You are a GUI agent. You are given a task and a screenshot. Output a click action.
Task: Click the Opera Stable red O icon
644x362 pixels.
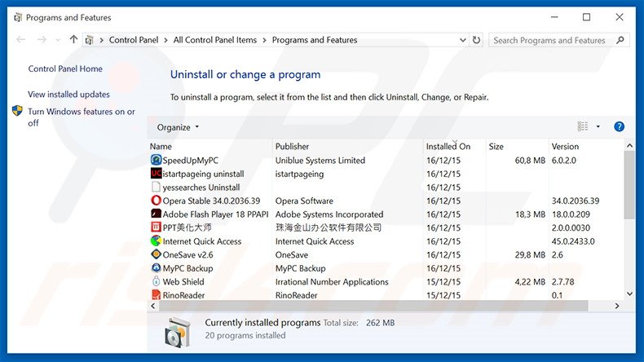tap(156, 201)
